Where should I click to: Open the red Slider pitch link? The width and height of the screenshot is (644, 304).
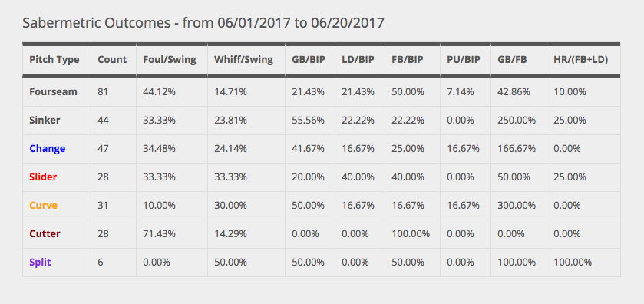click(x=43, y=177)
